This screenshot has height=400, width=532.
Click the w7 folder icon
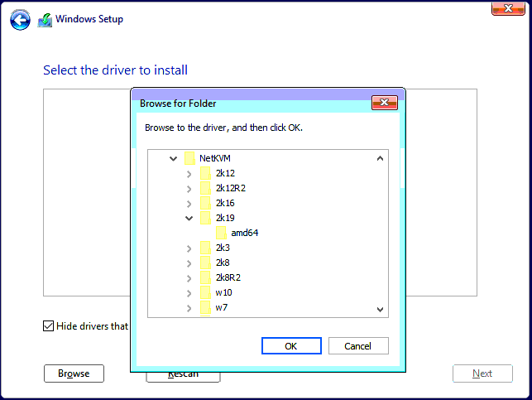(x=205, y=307)
